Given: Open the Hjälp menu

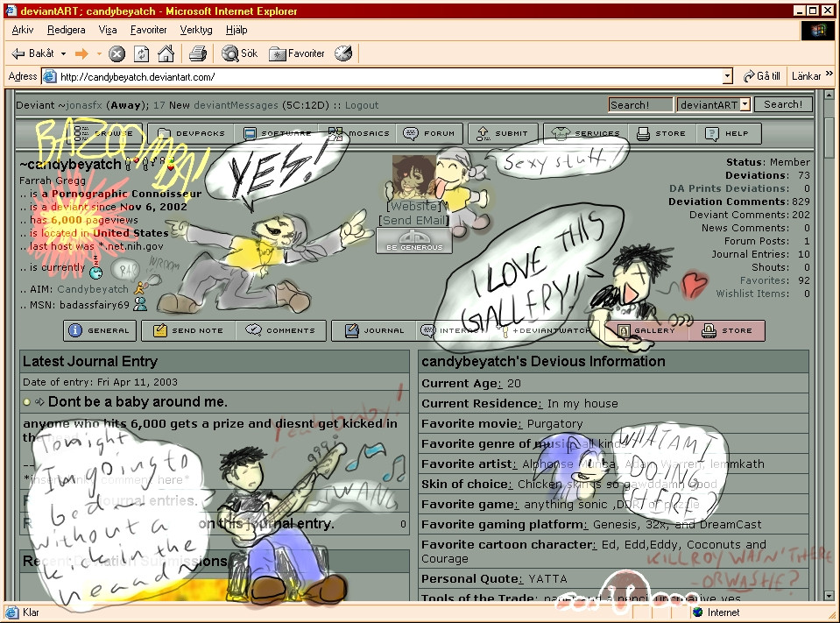Looking at the screenshot, I should pos(236,30).
